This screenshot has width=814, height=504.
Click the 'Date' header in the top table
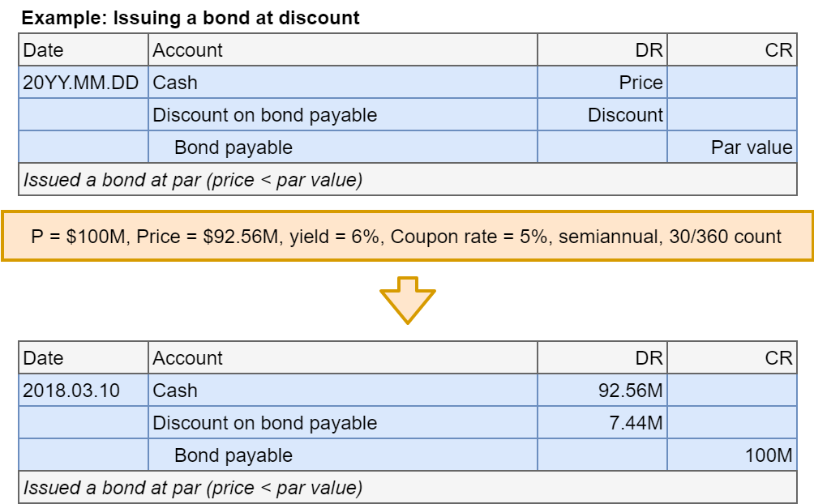click(83, 50)
